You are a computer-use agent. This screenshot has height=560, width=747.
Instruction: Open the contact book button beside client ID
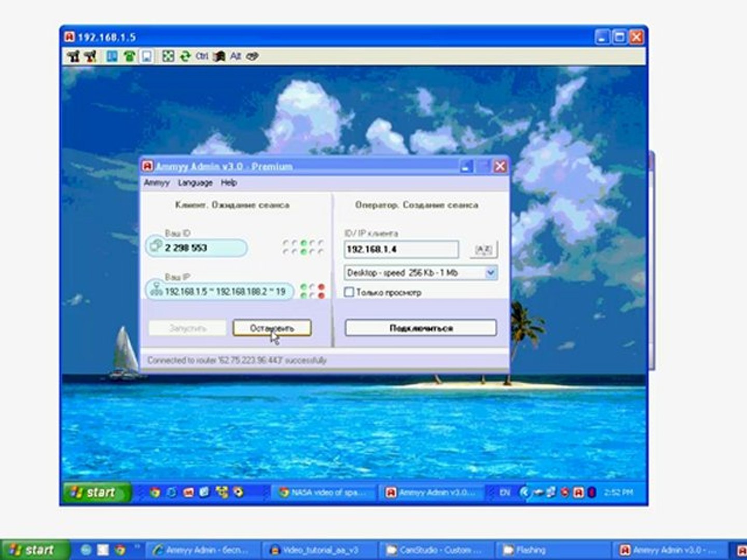coord(483,249)
